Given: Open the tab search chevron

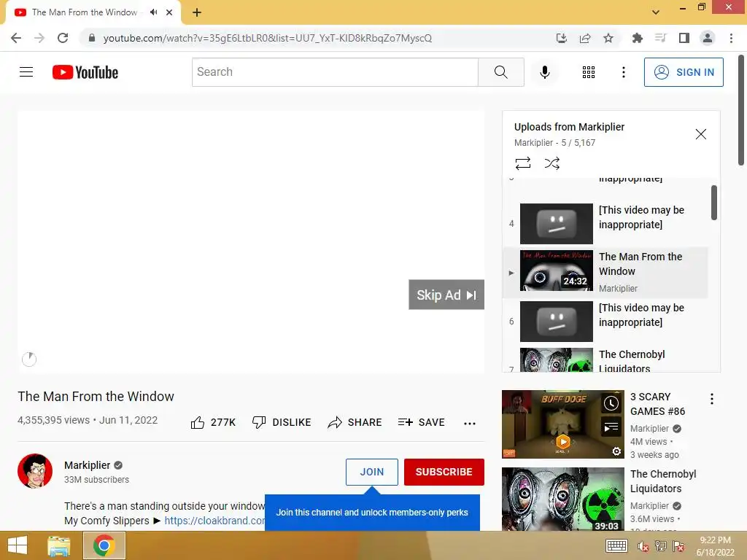Looking at the screenshot, I should [x=656, y=12].
